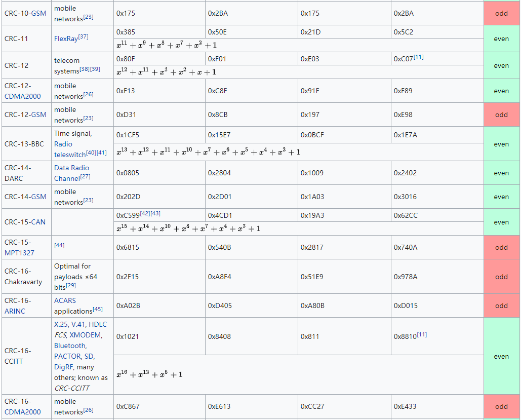This screenshot has height=420, width=521.
Task: Click the Radio teleswitch link
Action: [x=66, y=149]
